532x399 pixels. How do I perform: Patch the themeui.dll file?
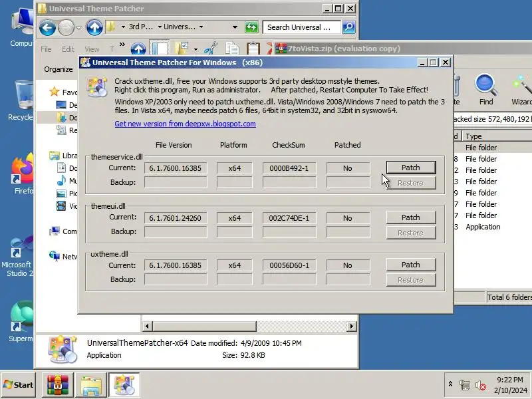(x=411, y=217)
